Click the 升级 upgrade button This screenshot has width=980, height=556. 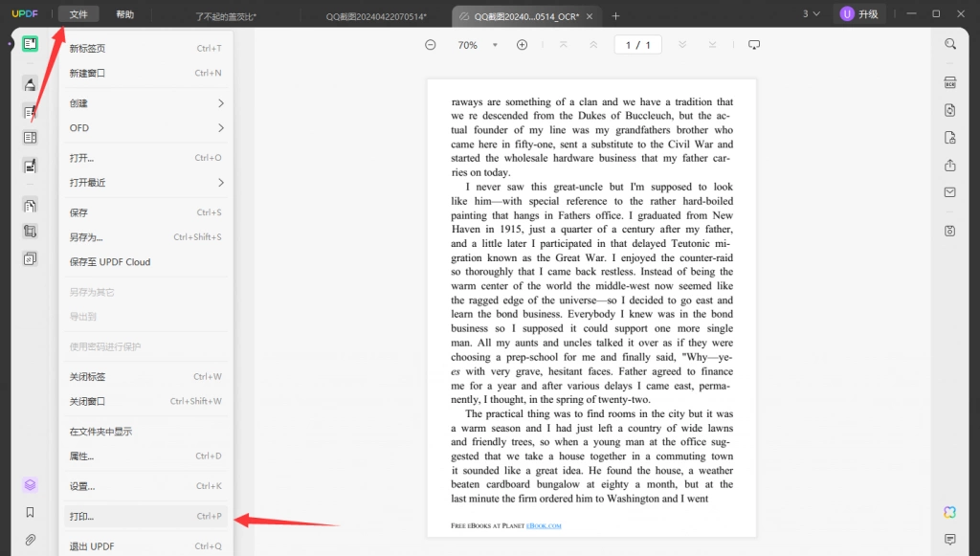(x=859, y=13)
